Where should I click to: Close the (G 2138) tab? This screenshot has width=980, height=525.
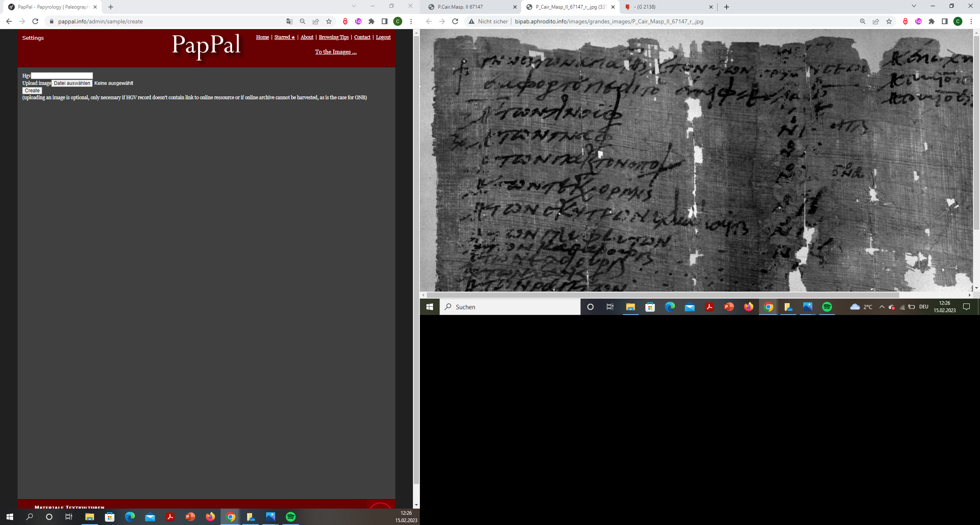pos(711,7)
